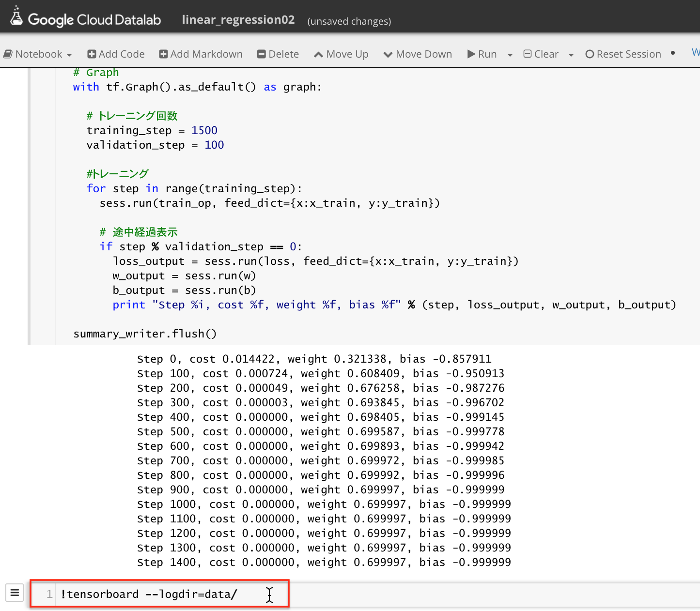Open the Notebook dropdown menu
The width and height of the screenshot is (700, 611).
point(38,54)
